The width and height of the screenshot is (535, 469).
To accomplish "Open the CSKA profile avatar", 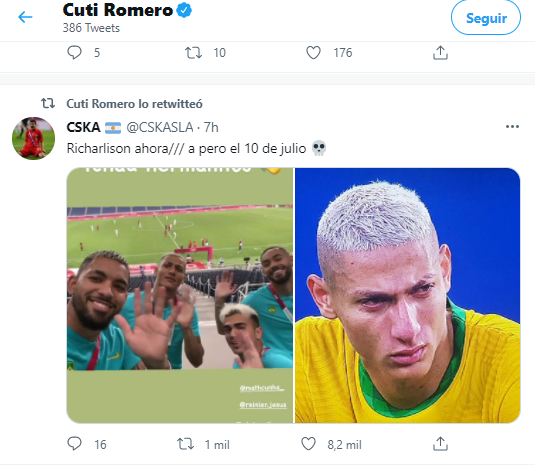I will (x=33, y=138).
